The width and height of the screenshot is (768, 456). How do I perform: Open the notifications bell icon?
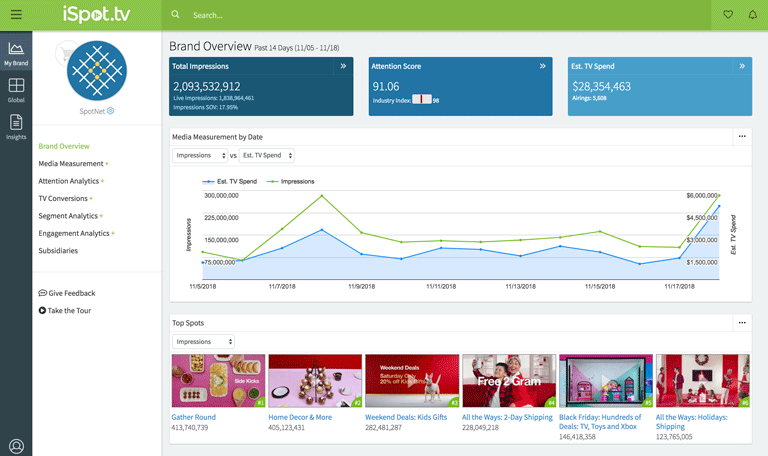click(x=752, y=15)
